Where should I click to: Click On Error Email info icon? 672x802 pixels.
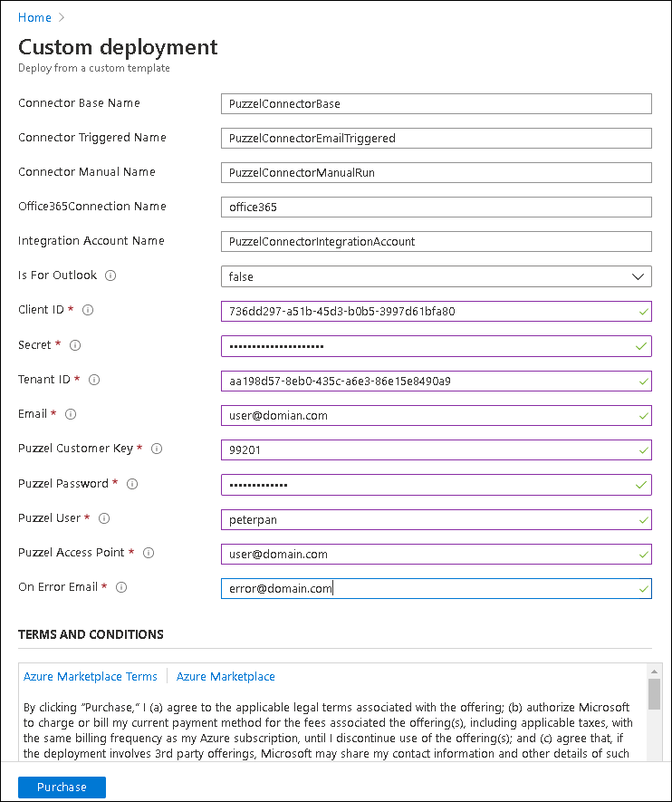click(x=121, y=587)
